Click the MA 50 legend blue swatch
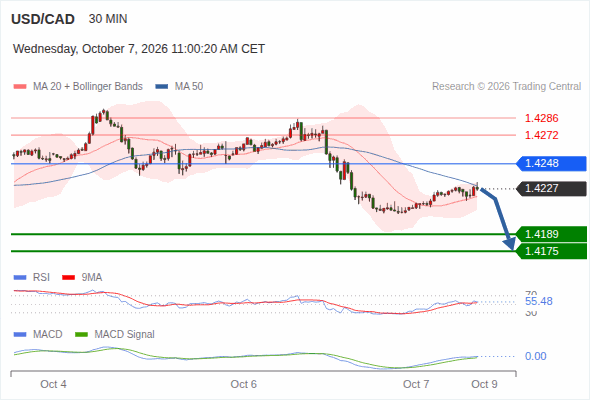Viewport: 590px width, 400px height. (x=162, y=87)
